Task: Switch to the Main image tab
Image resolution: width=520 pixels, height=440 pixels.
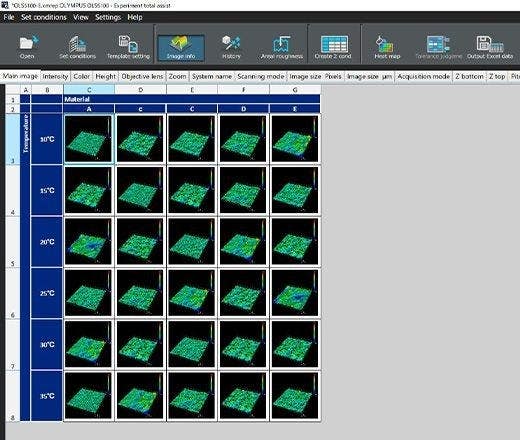Action: tap(20, 76)
